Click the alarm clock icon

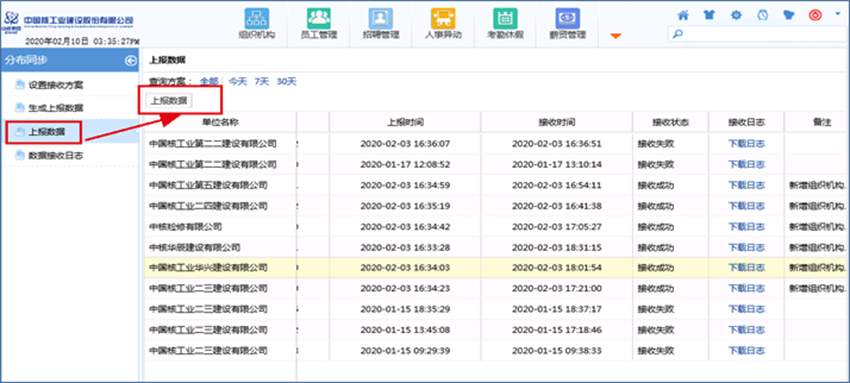click(x=763, y=15)
